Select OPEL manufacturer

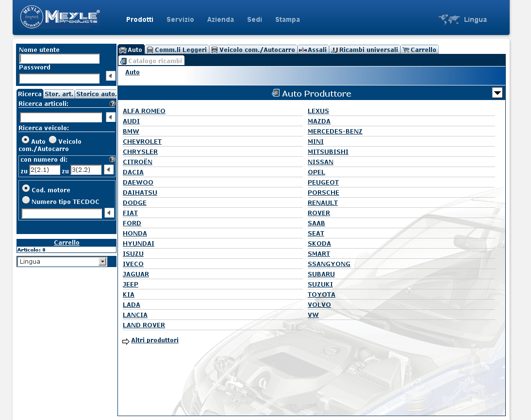pyautogui.click(x=316, y=172)
